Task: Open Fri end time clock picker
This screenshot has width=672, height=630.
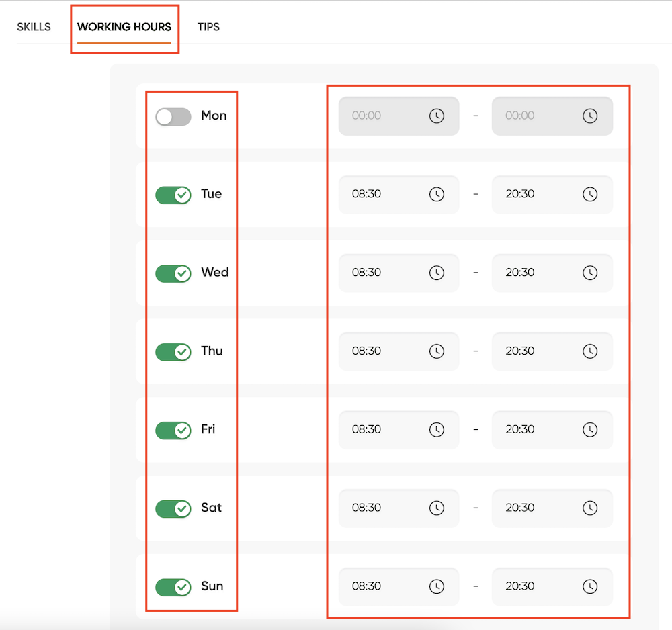Action: [590, 429]
